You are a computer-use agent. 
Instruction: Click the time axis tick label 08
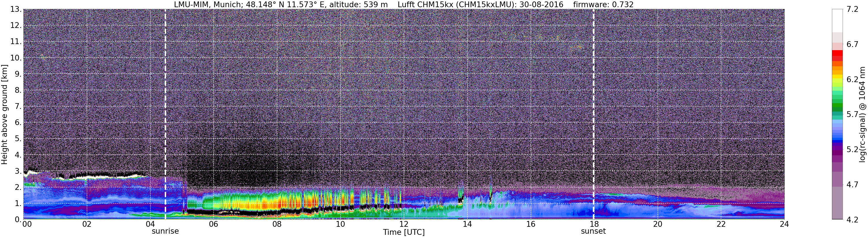[x=277, y=224]
